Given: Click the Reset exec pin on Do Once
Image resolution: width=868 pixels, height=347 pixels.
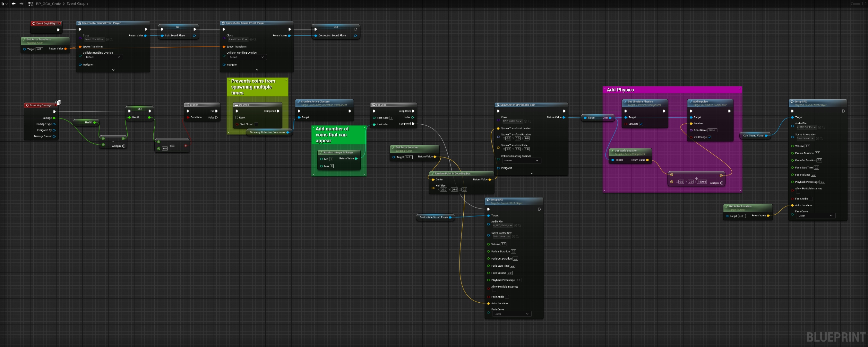Looking at the screenshot, I should point(236,118).
